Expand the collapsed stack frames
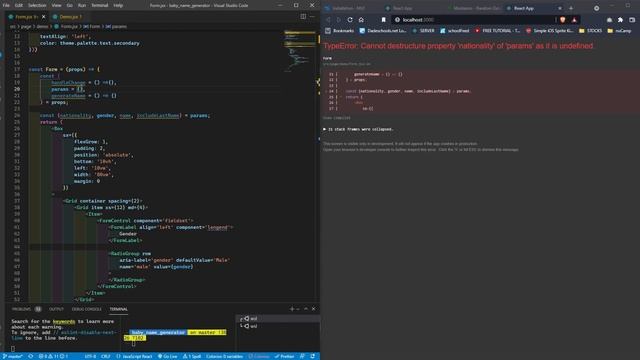Image resolution: width=640 pixels, height=360 pixels. 358,129
